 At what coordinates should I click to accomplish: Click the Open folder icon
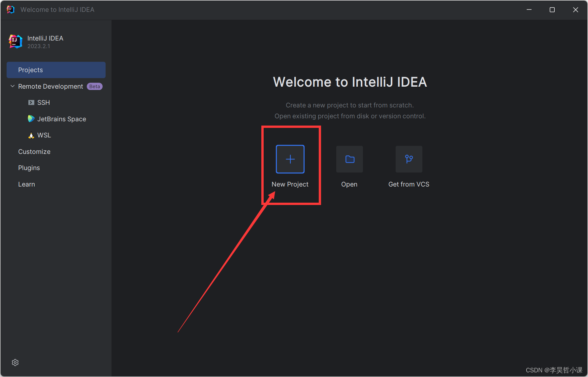pyautogui.click(x=349, y=159)
